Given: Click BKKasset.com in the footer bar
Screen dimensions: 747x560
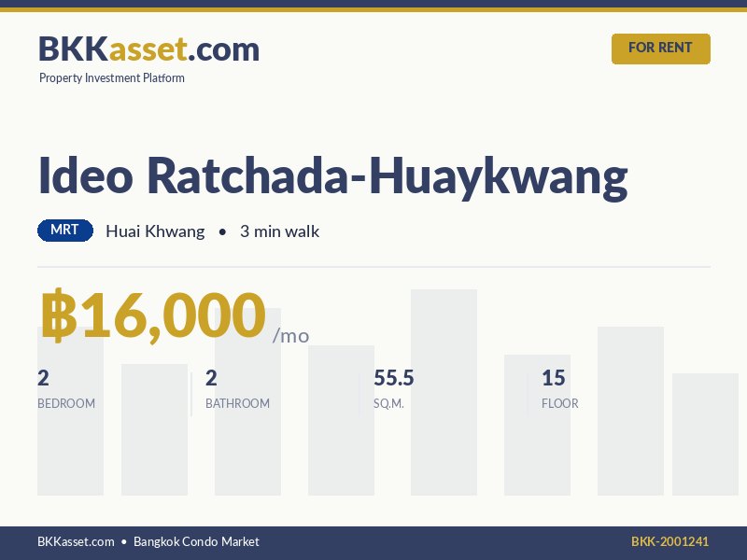Looking at the screenshot, I should click(76, 541).
